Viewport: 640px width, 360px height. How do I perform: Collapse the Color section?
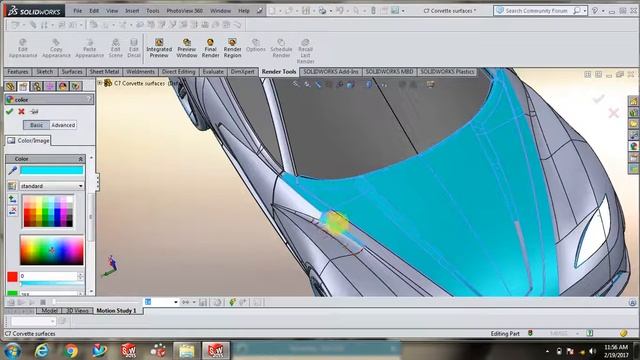(80, 159)
